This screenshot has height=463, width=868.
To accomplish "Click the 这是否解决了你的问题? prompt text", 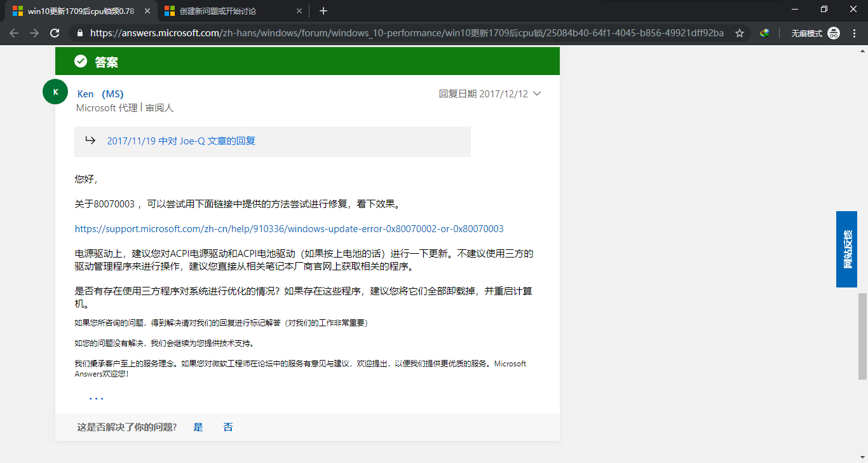I will click(x=127, y=427).
